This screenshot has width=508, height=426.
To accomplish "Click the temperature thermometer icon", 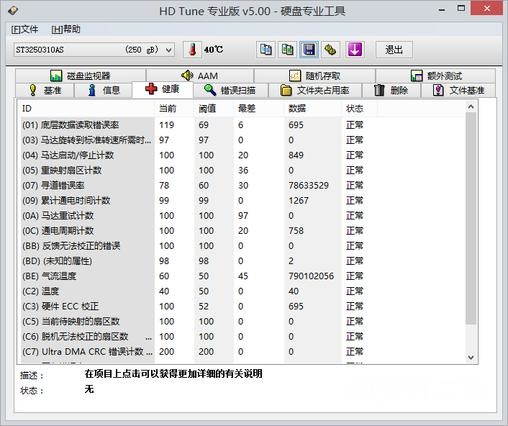I will point(192,50).
